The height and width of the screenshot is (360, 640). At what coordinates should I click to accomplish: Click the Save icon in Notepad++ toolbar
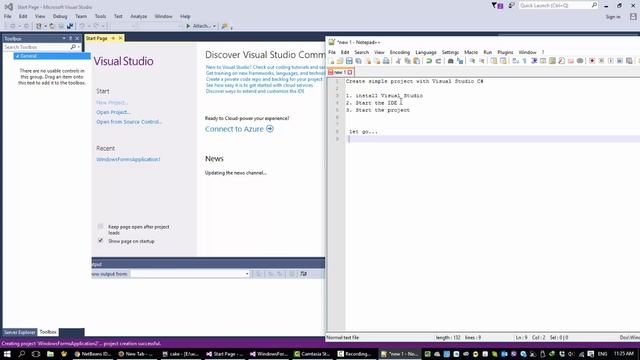tap(349, 61)
